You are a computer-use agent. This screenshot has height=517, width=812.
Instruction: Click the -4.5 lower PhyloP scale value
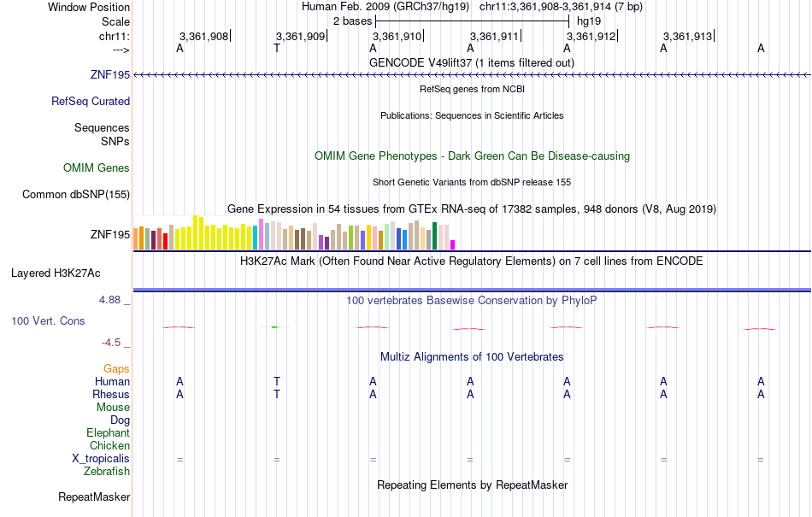[x=111, y=342]
